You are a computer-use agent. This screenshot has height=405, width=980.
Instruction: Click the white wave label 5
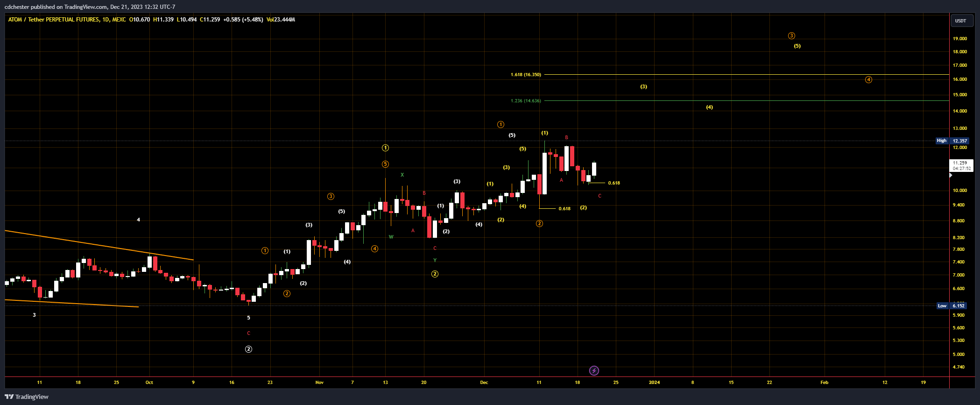248,318
